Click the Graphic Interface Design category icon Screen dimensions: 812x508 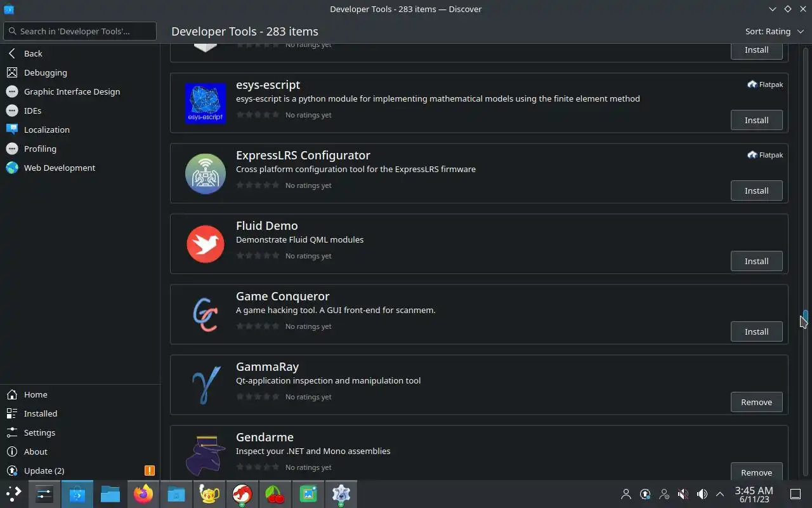pyautogui.click(x=12, y=91)
